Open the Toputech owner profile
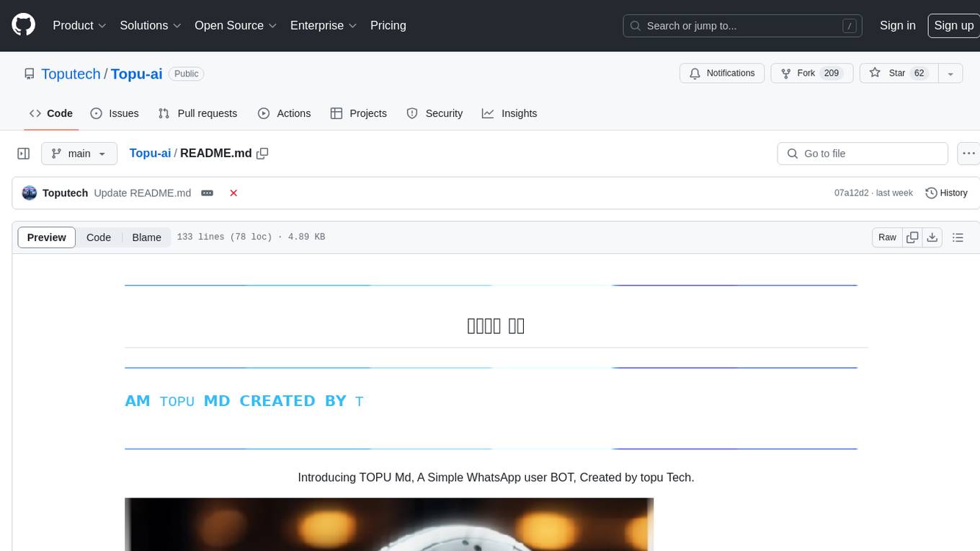The height and width of the screenshot is (551, 980). click(x=71, y=74)
